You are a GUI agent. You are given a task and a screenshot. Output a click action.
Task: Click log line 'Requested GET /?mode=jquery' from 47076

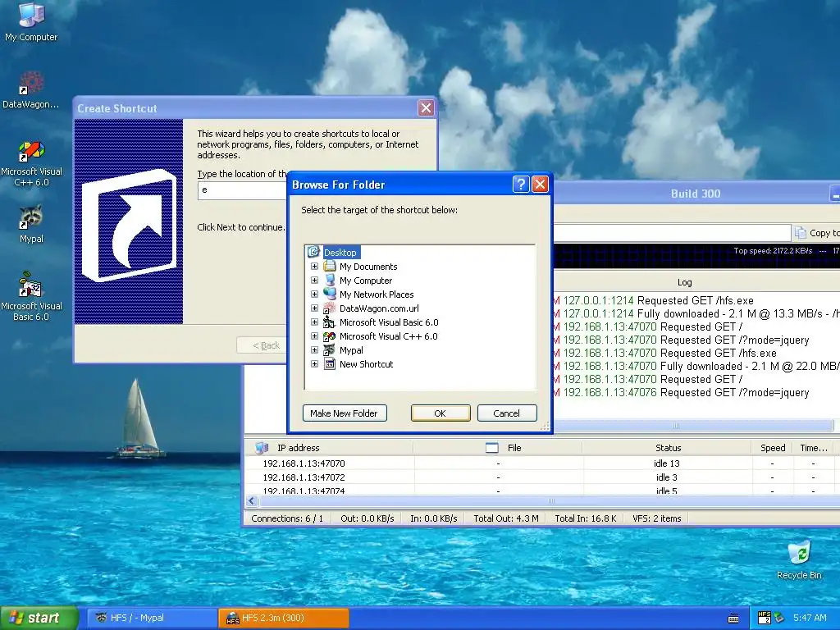734,393
